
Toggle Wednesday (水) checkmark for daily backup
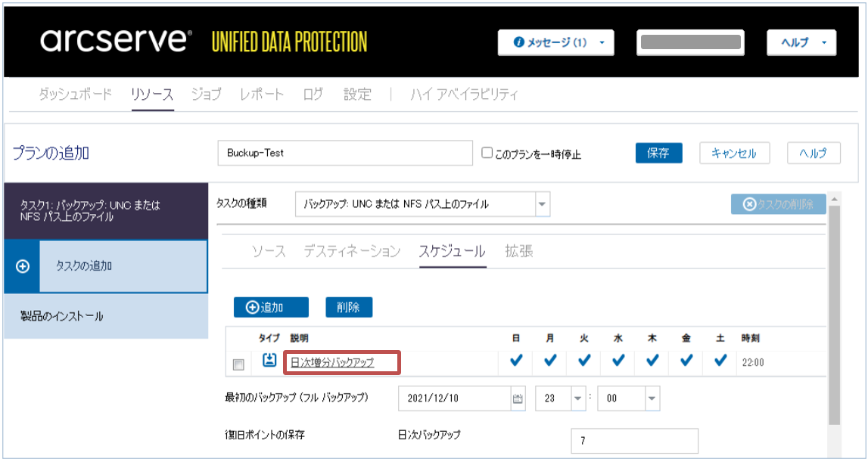(618, 361)
